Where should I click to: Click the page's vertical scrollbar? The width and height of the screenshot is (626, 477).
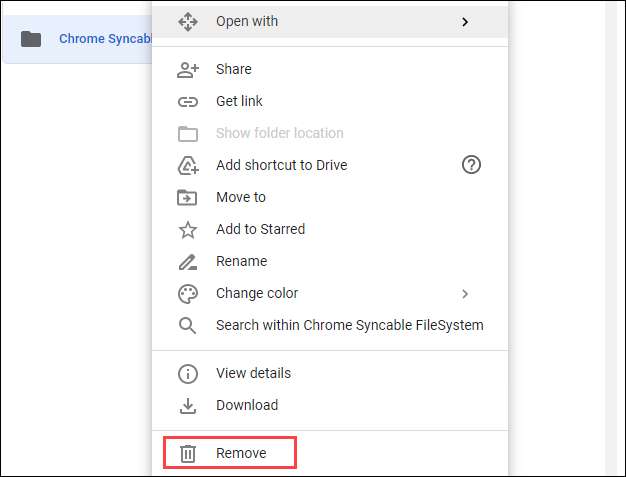pyautogui.click(x=613, y=238)
